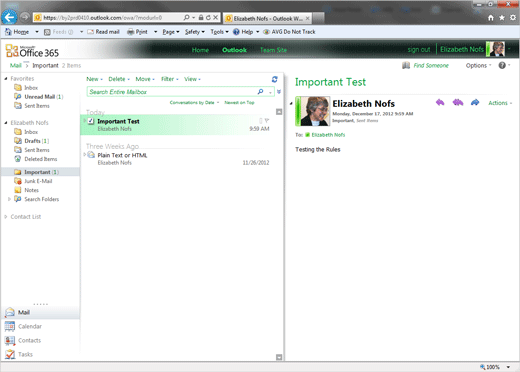
Task: Refresh the message list icon
Action: (x=274, y=79)
